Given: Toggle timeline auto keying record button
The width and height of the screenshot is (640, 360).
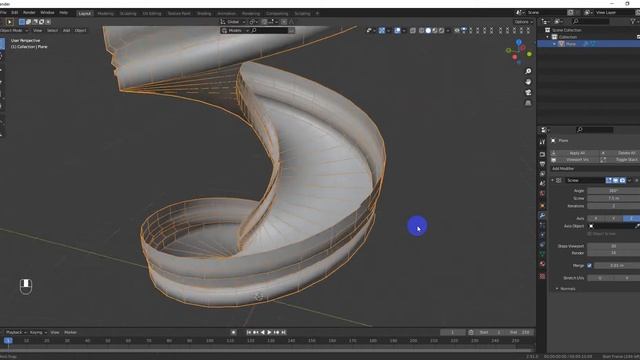Looking at the screenshot, I should [x=233, y=332].
